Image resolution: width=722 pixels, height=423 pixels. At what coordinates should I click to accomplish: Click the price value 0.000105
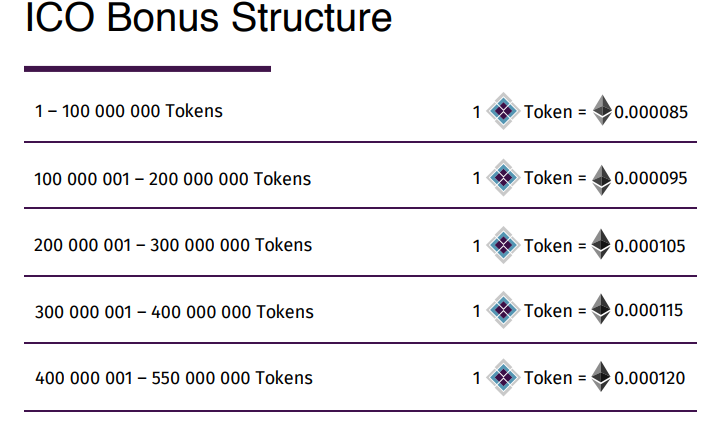(x=650, y=246)
